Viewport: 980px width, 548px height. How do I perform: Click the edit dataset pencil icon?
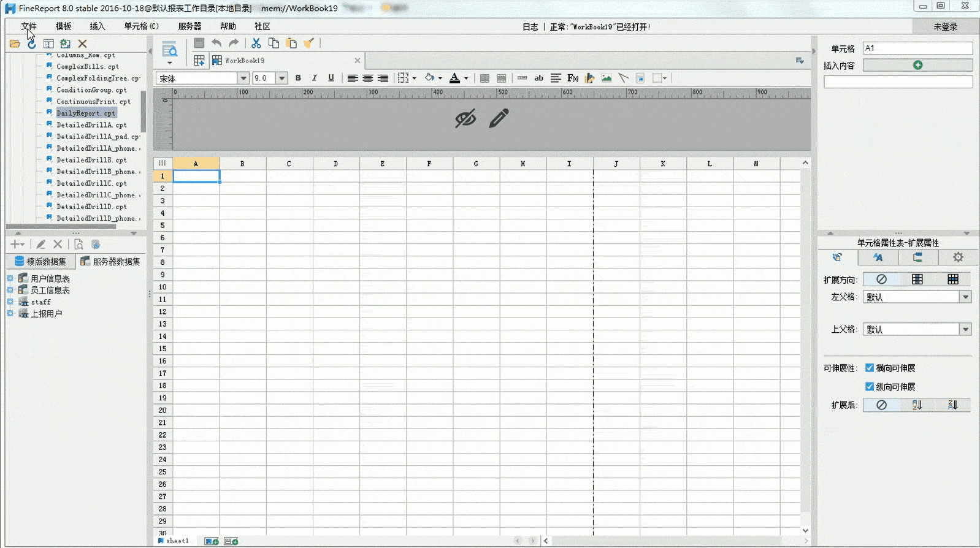coord(41,244)
